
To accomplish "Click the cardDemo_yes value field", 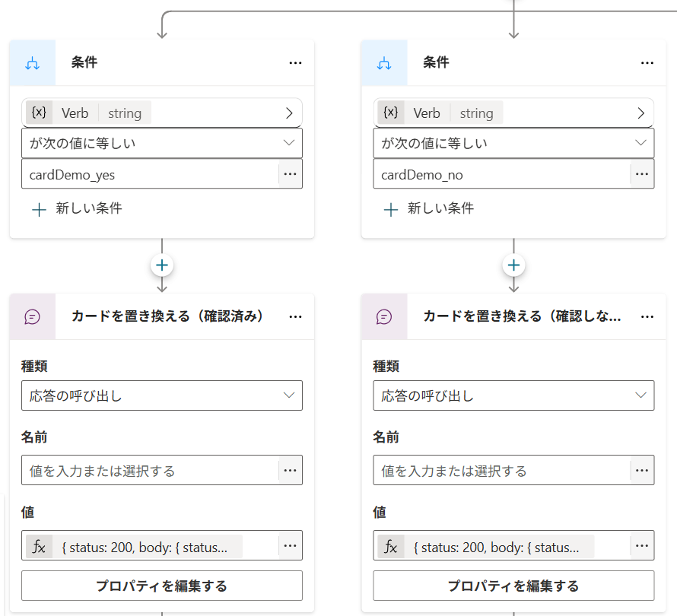I will click(150, 174).
